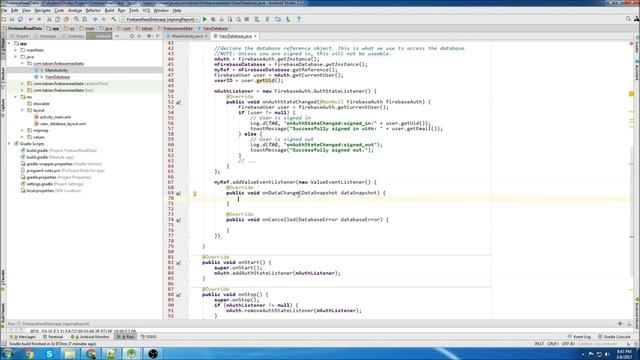The height and width of the screenshot is (360, 640).
Task: Select ViewDatabase in the project tree
Action: [x=57, y=77]
